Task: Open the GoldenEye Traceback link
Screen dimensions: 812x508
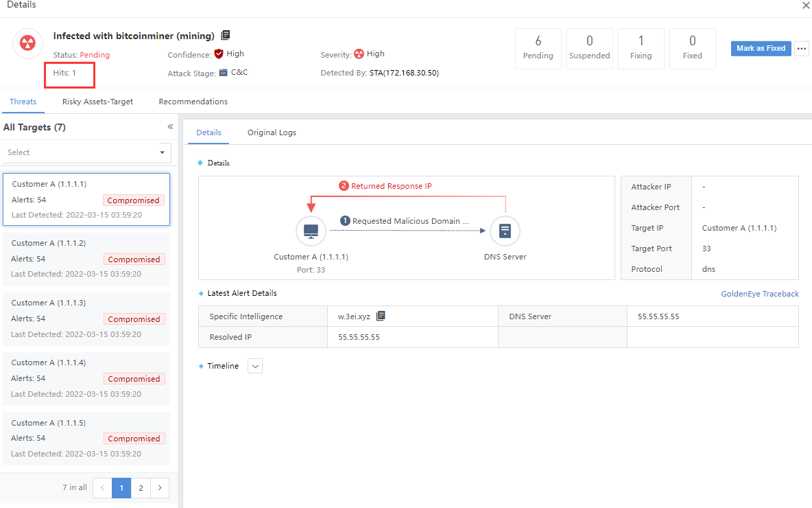Action: (x=759, y=294)
